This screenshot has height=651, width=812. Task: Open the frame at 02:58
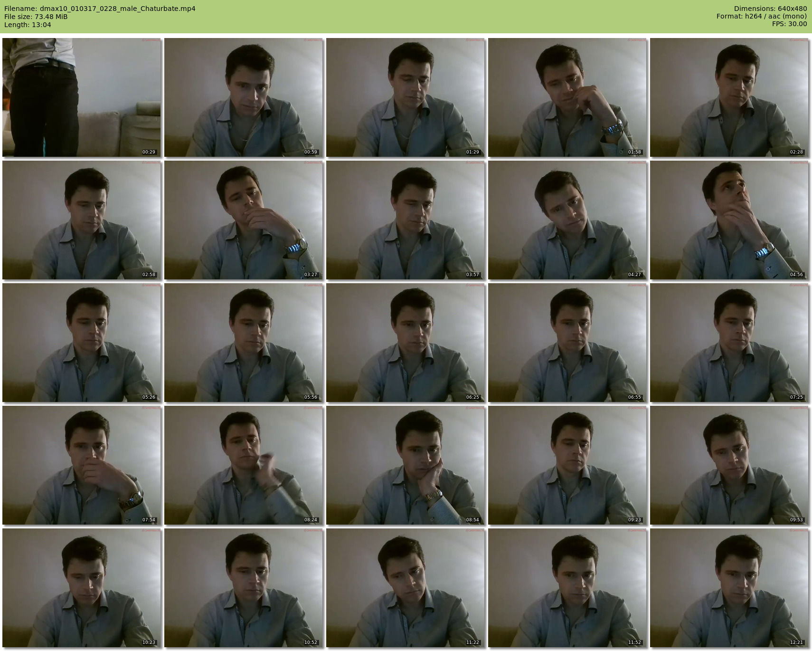81,220
